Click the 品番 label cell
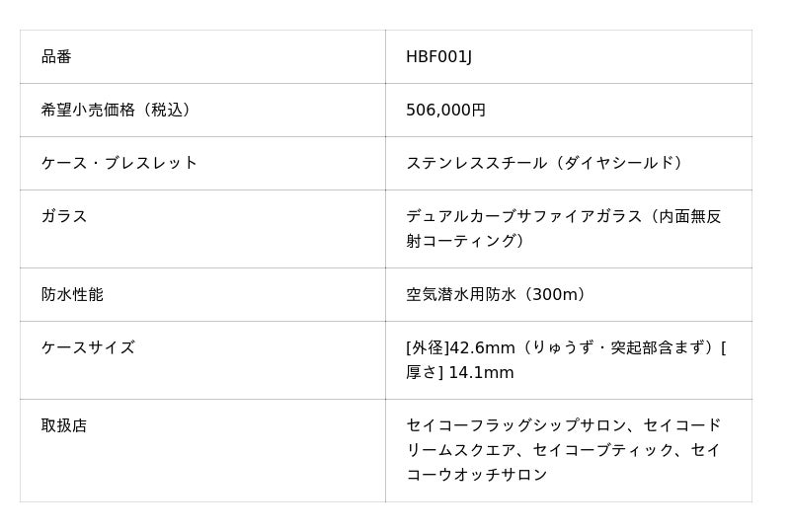The height and width of the screenshot is (532, 790). (x=56, y=57)
